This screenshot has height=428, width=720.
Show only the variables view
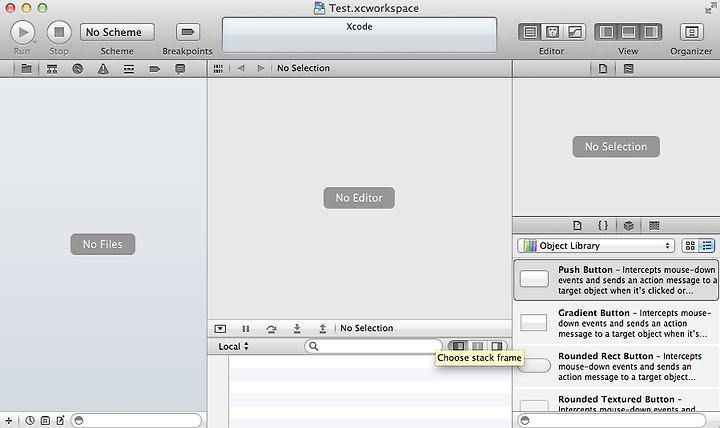[458, 346]
